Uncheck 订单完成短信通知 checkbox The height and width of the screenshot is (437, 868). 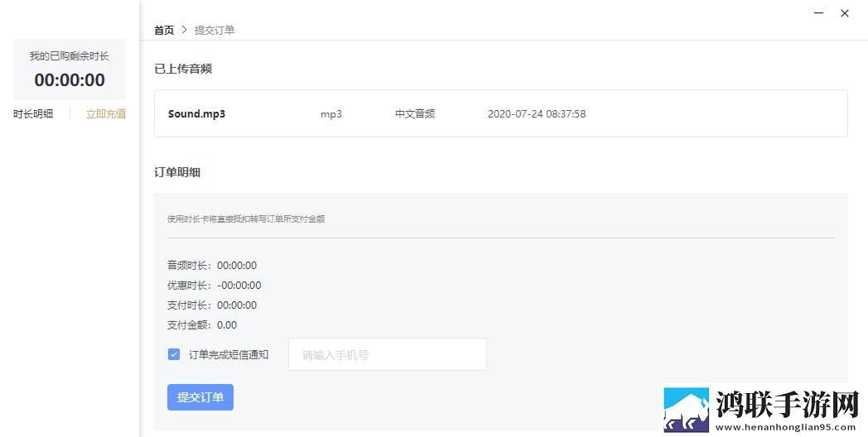coord(174,354)
